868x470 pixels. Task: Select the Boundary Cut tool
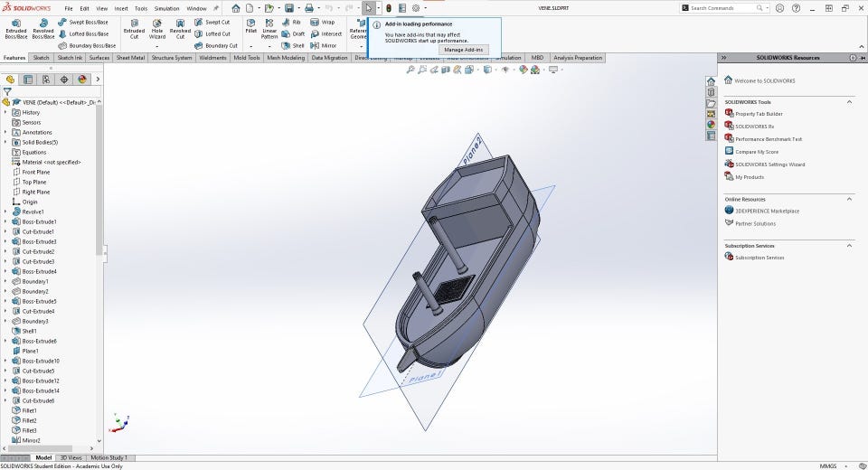[x=216, y=45]
